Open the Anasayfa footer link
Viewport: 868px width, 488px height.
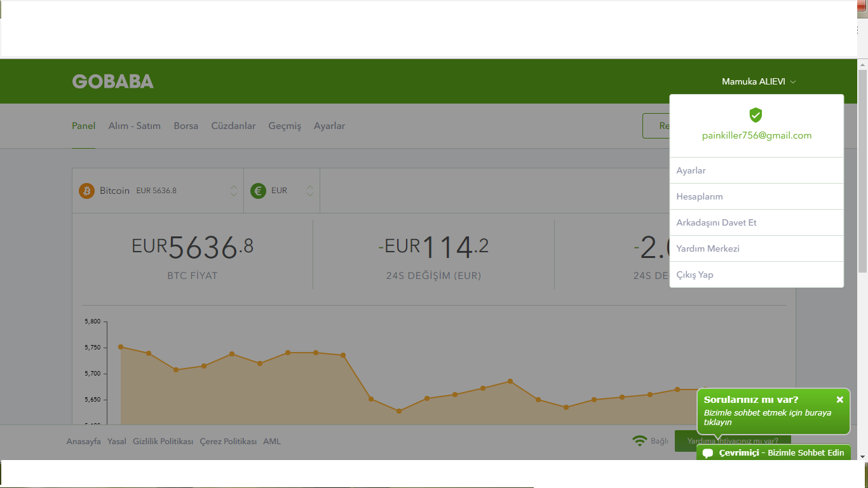point(84,441)
